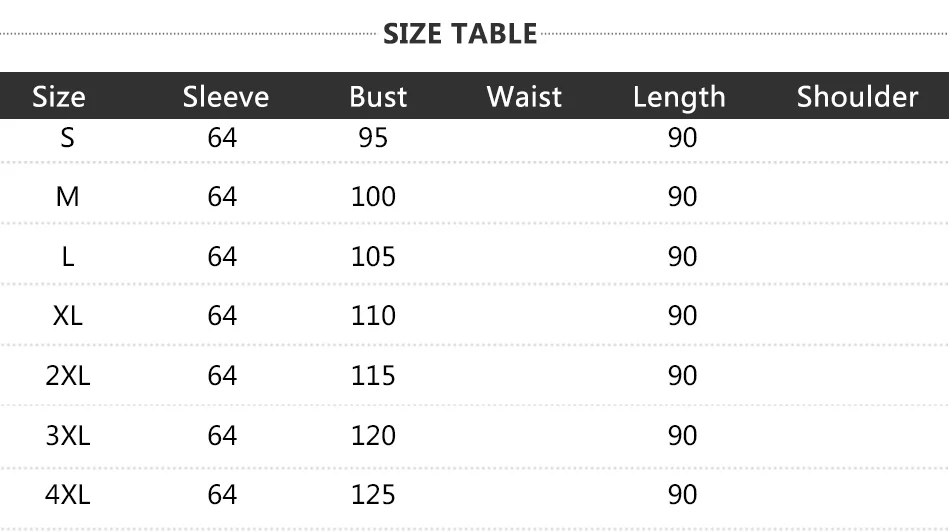Click the L size row label

coord(67,257)
